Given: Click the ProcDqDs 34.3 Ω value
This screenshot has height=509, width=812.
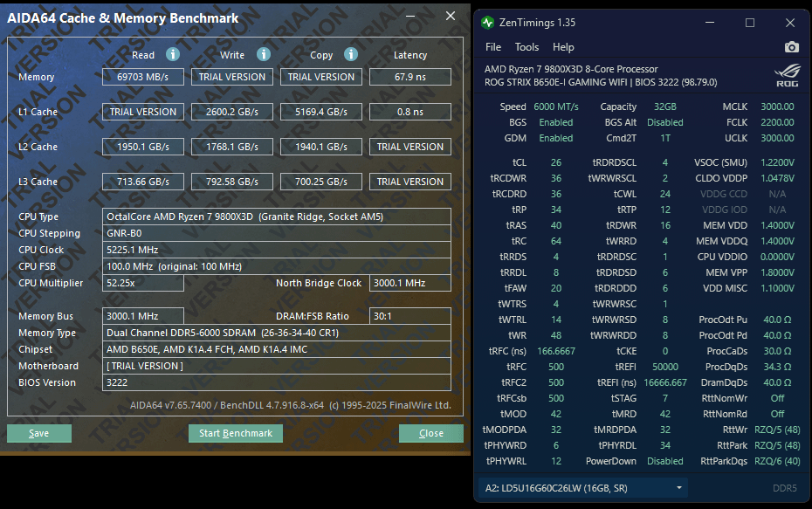Looking at the screenshot, I should click(777, 367).
